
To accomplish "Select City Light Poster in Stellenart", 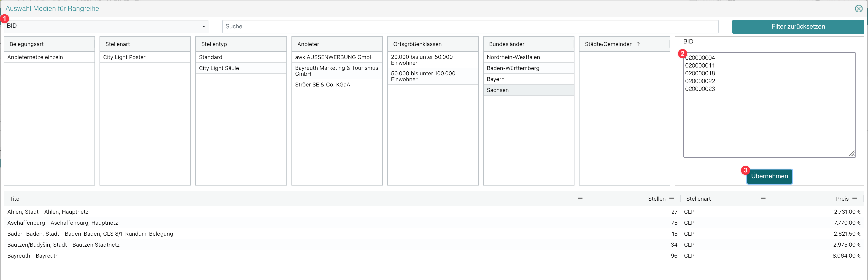I will [145, 57].
